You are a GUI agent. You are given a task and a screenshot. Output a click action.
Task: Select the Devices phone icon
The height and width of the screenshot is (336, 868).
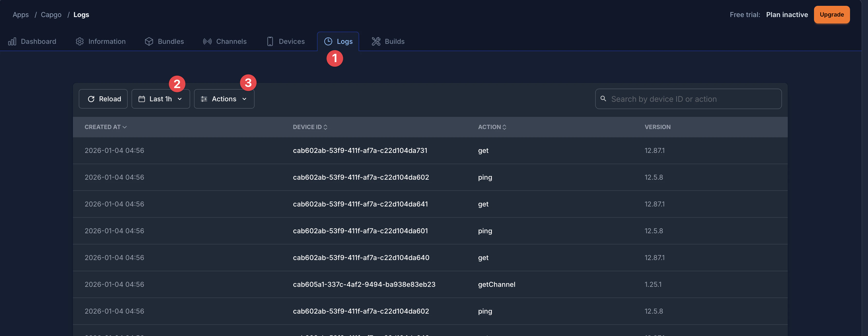(270, 41)
